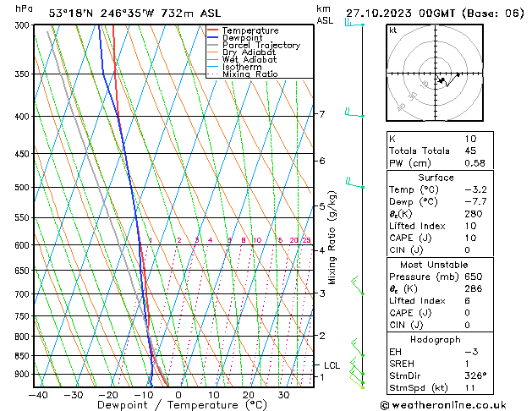The image size is (532, 411).
Task: Click the Most Unstable Pressure value 650
Action: click(x=474, y=277)
